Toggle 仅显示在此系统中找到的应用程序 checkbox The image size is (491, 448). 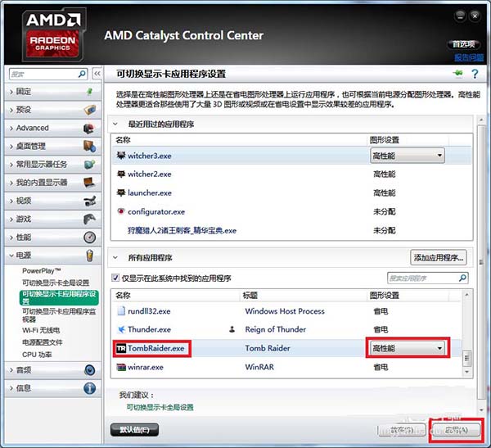(x=115, y=278)
